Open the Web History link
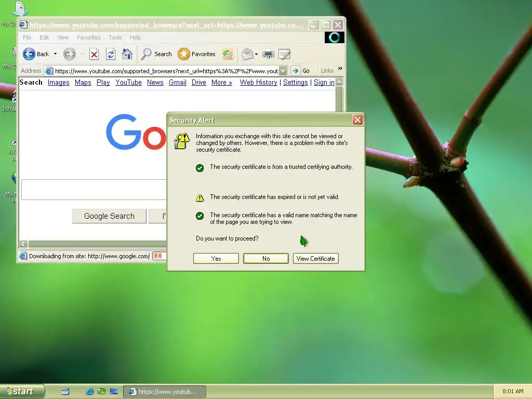This screenshot has height=399, width=532. pyautogui.click(x=259, y=83)
